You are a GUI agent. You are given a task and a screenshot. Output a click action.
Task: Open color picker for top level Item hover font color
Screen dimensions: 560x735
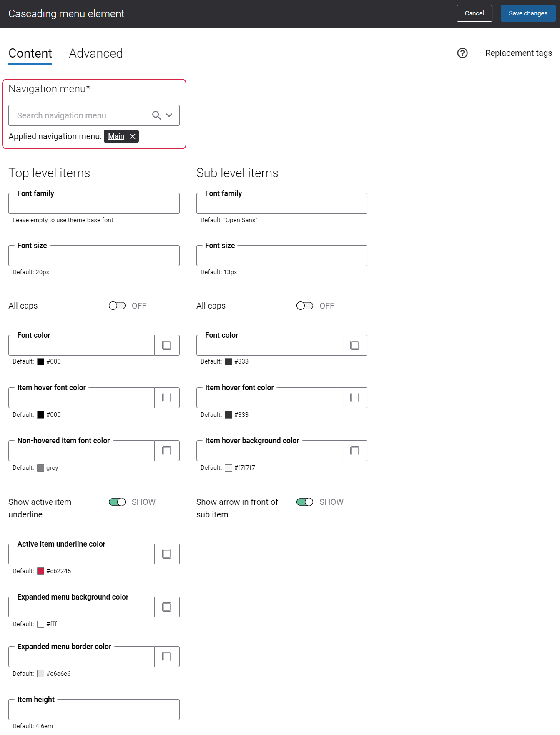[x=167, y=398]
